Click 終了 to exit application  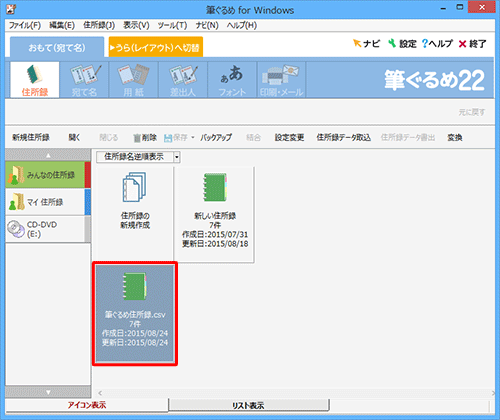coord(472,44)
